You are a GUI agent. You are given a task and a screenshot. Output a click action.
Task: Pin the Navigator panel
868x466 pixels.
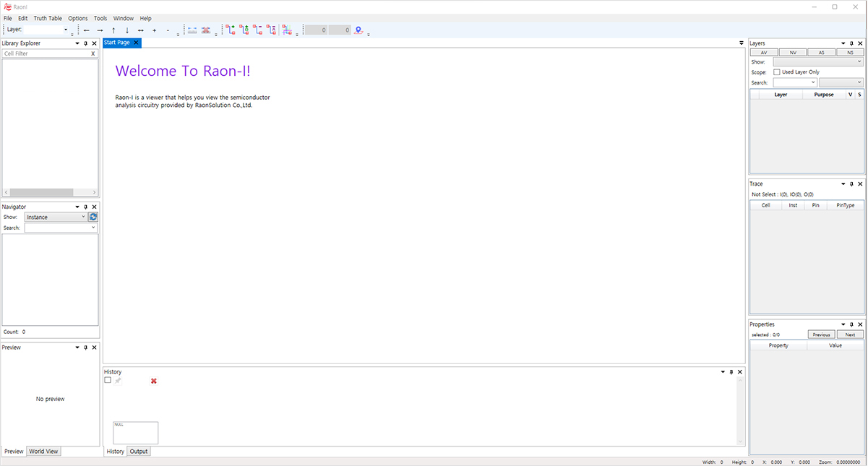[85, 207]
